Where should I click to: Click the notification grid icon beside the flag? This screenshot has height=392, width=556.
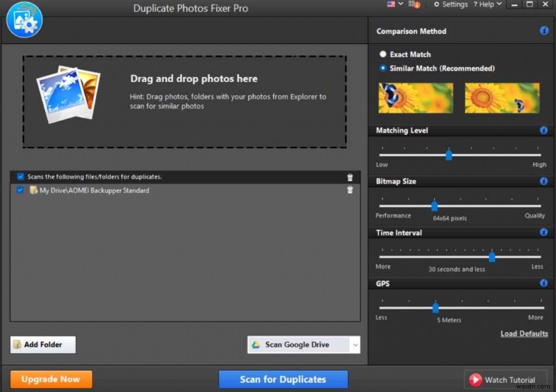pos(414,4)
